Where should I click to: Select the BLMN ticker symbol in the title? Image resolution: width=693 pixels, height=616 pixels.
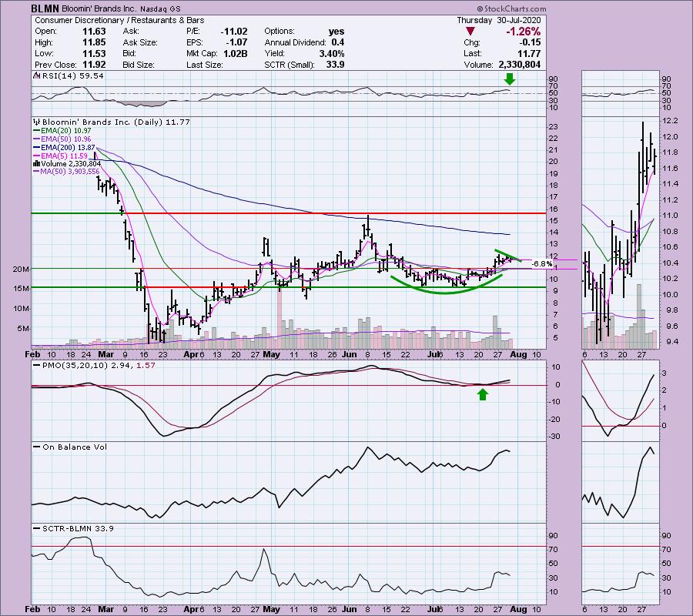[45, 8]
